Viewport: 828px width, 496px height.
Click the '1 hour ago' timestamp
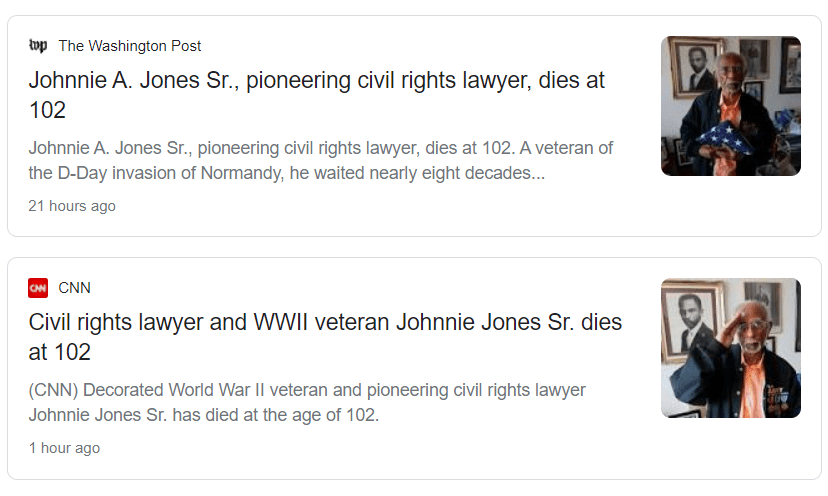(64, 448)
